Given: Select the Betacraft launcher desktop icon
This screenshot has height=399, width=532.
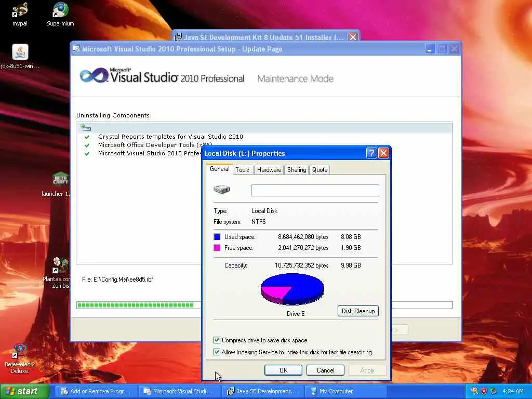Looking at the screenshot, I should [x=60, y=184].
